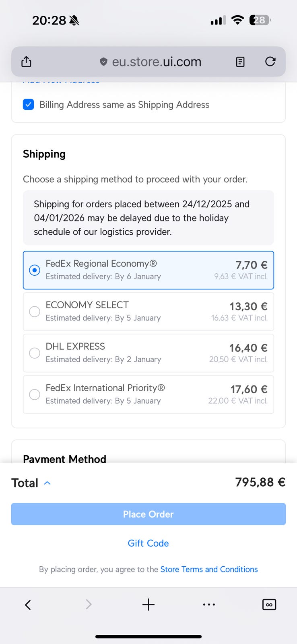The width and height of the screenshot is (297, 644).
Task: Select ECONOMY SELECT shipping radio button
Action: point(35,312)
